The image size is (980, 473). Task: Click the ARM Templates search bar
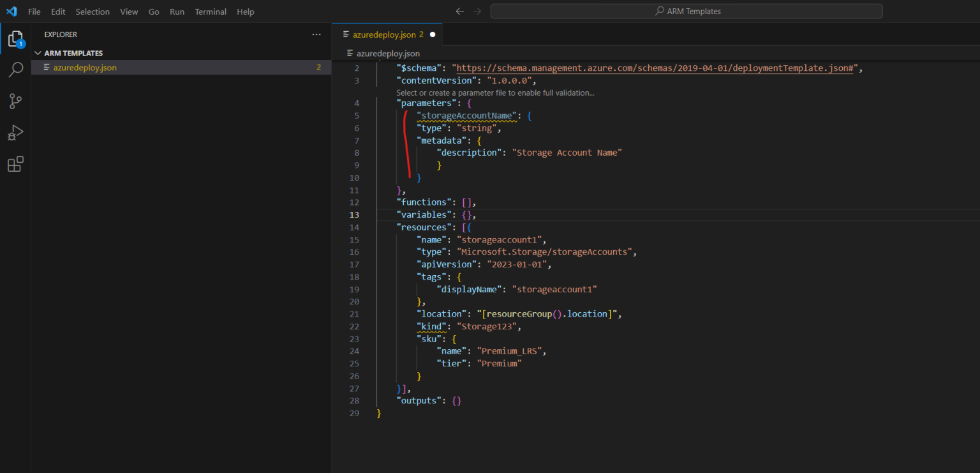point(687,11)
